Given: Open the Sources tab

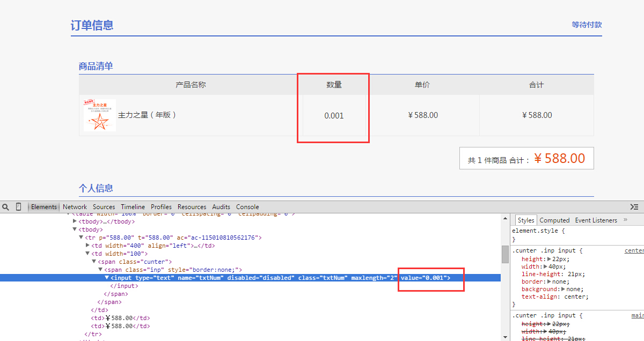Looking at the screenshot, I should click(104, 207).
